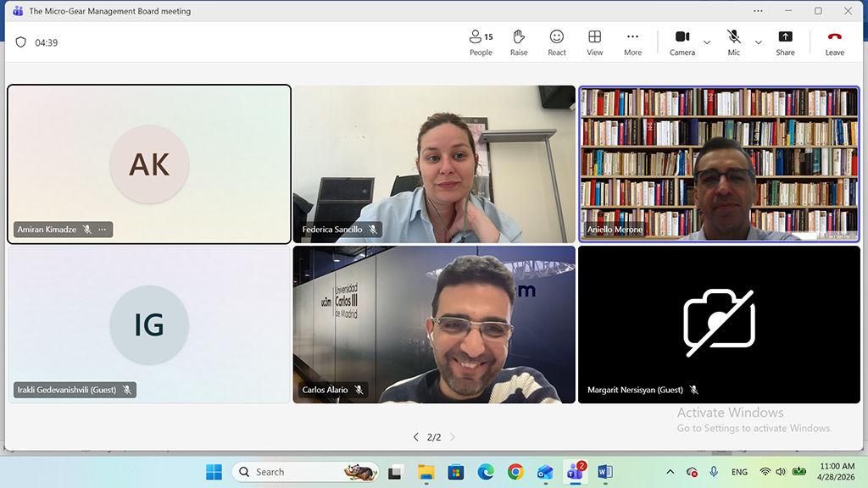
Task: Open the More actions menu
Action: 632,42
